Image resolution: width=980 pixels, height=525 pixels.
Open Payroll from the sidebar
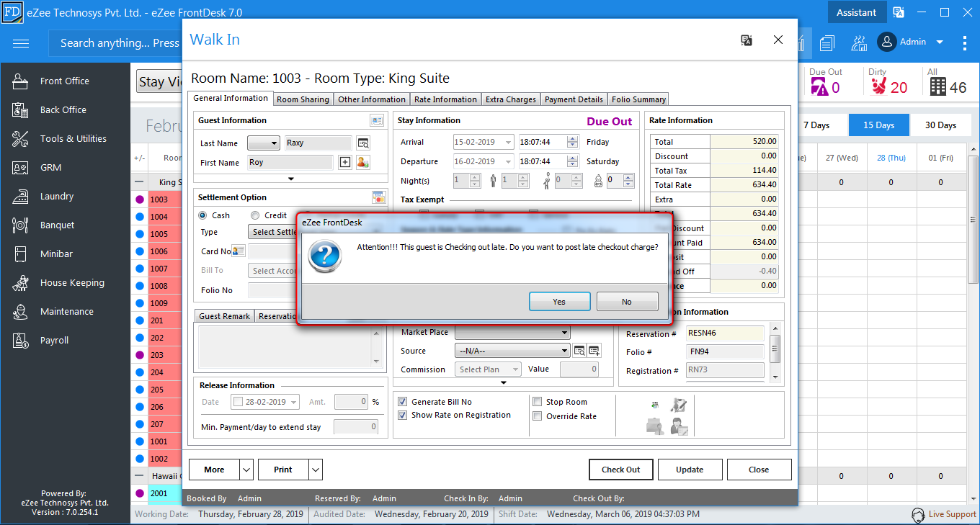(55, 341)
